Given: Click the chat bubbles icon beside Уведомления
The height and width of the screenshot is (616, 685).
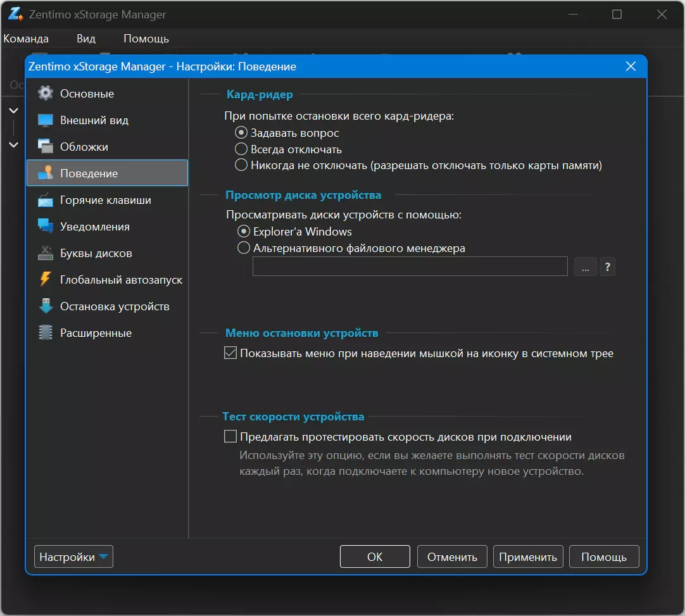Looking at the screenshot, I should point(46,226).
